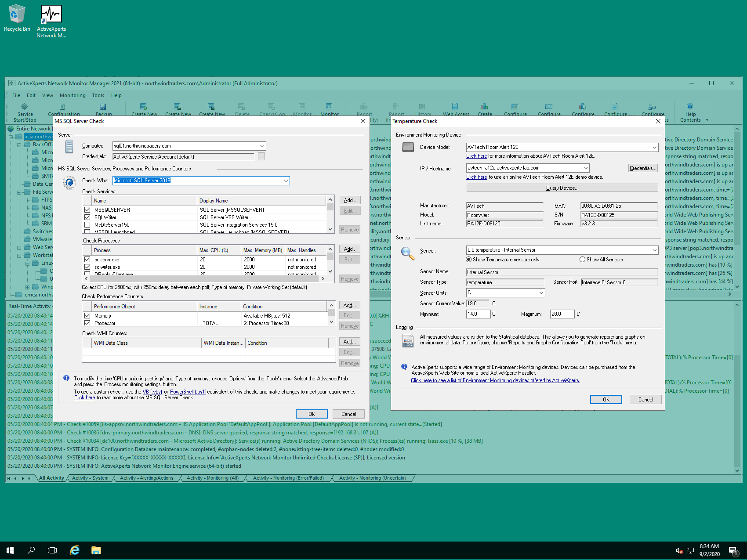
Task: Click the muted volume tray icon
Action: pos(679,551)
